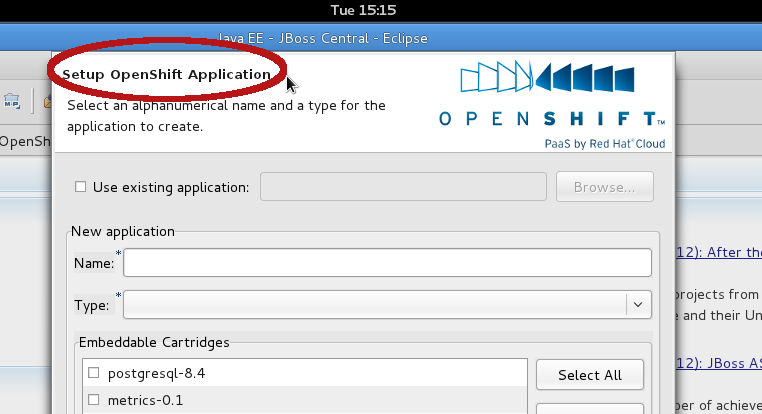
Task: Select the 'metrics-0.1' row text
Action: 145,400
